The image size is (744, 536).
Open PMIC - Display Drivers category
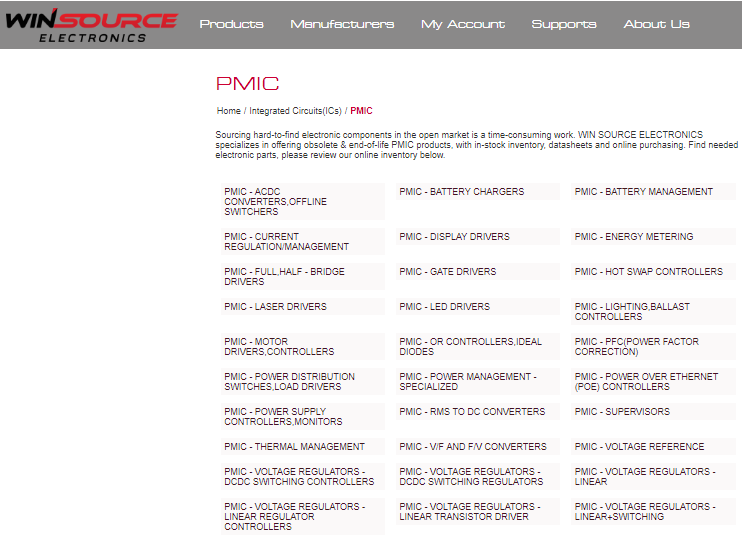pos(478,236)
